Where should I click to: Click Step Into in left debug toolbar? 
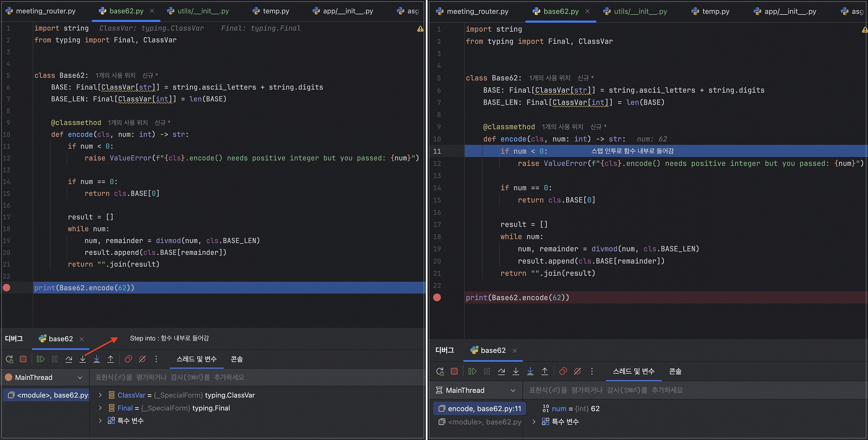tap(83, 359)
